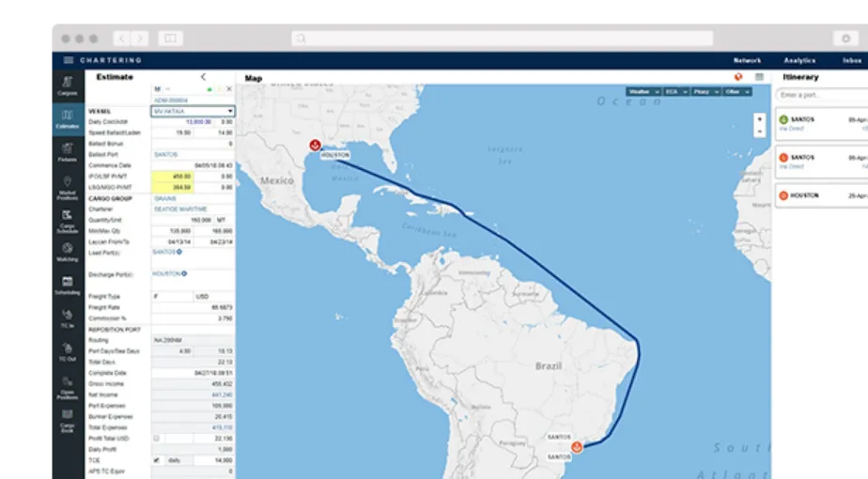The height and width of the screenshot is (479, 868).
Task: Click the Santos port marker on the map
Action: point(577,446)
